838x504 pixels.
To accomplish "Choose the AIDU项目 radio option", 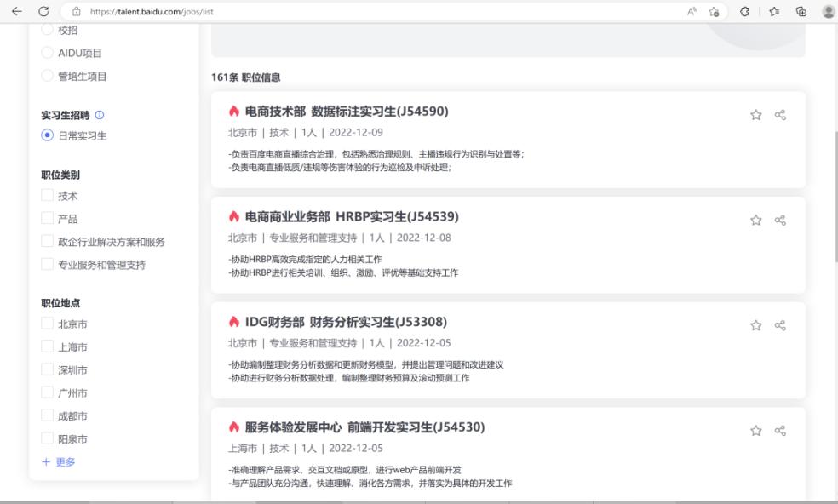I will 48,53.
